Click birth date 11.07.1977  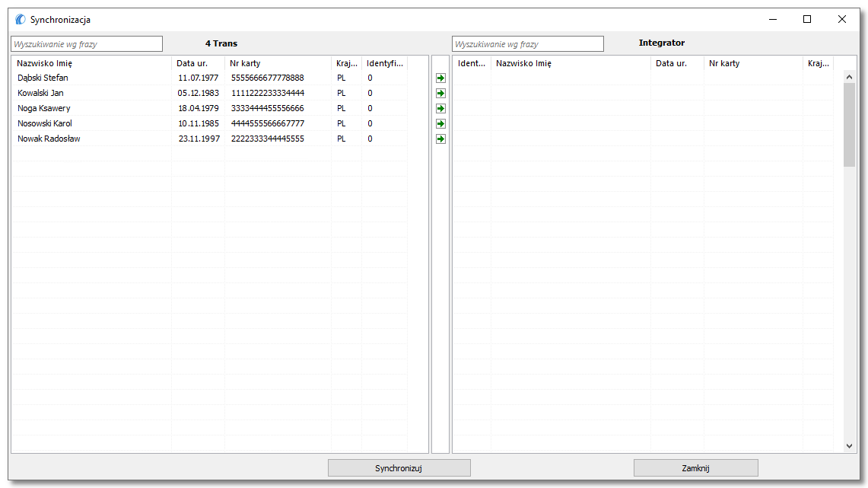(199, 78)
